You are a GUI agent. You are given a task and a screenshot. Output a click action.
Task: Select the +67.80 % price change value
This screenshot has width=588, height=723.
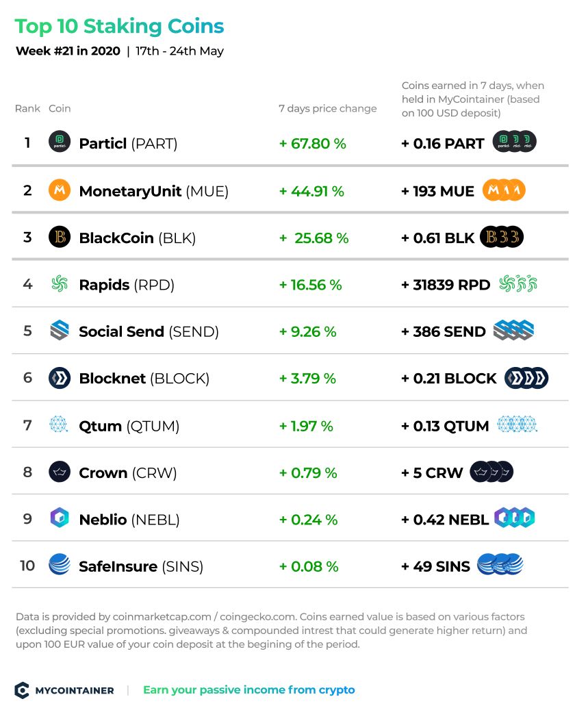pyautogui.click(x=313, y=144)
